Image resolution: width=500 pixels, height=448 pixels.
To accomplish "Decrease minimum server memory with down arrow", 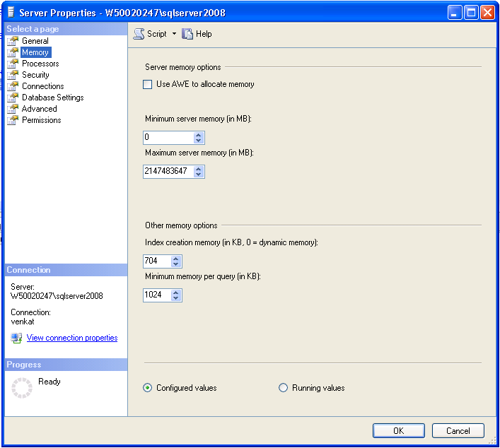I will [x=198, y=140].
